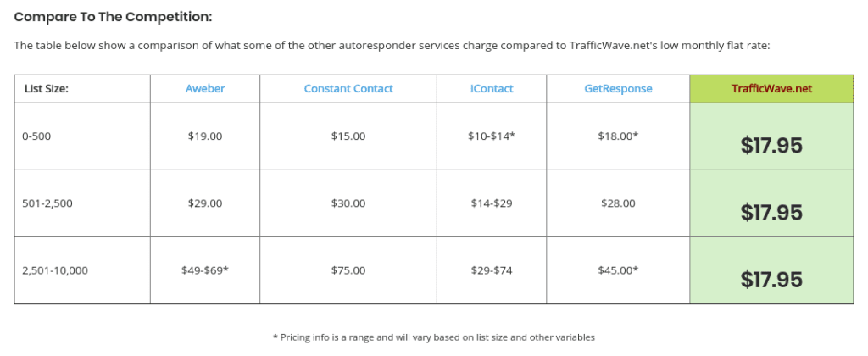
Task: Click GetResponse's $18.00* price
Action: [x=618, y=136]
